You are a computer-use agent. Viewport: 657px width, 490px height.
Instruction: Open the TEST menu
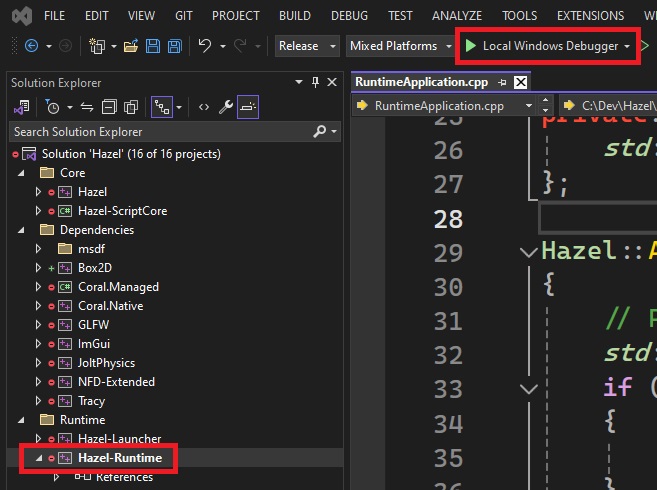tap(400, 16)
